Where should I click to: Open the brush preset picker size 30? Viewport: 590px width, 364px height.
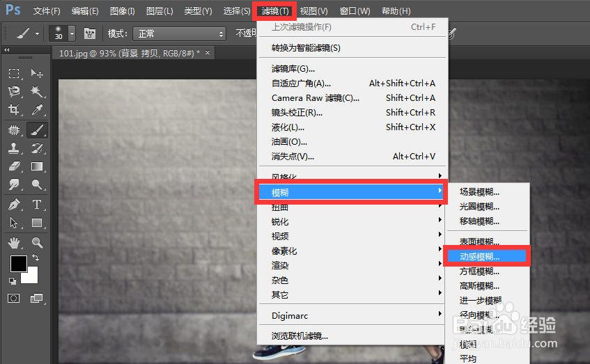coord(62,33)
